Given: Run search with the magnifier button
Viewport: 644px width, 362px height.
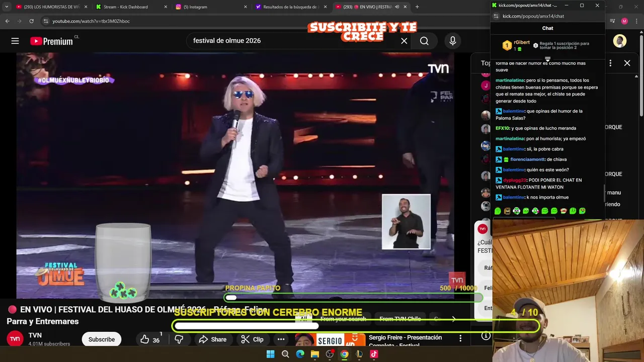Looking at the screenshot, I should (424, 41).
